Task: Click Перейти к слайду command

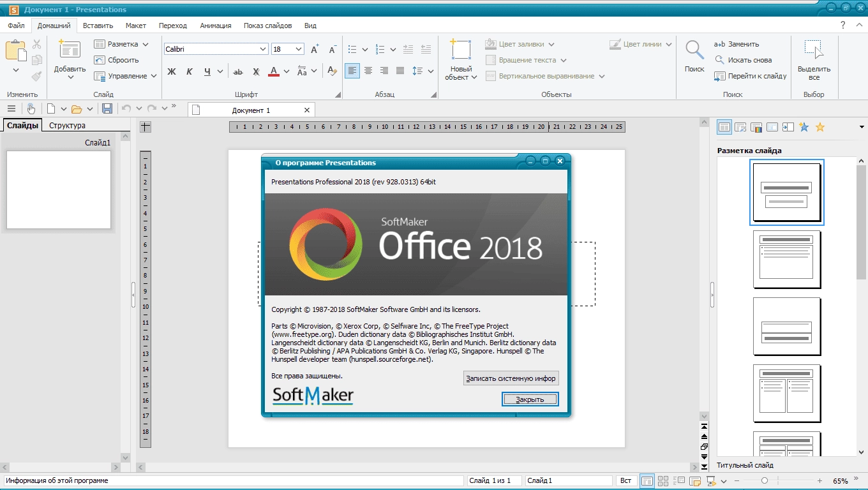Action: 750,76
